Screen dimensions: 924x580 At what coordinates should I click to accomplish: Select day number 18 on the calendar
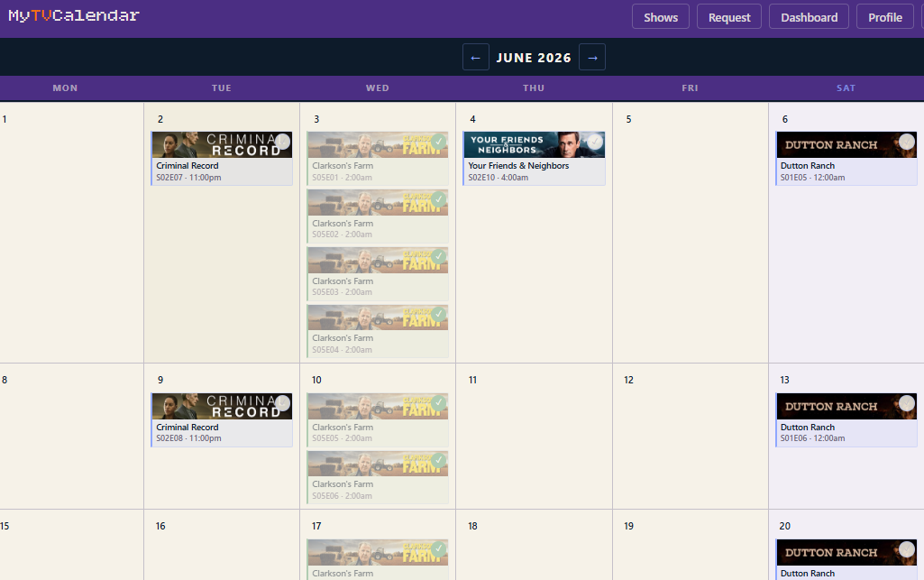[472, 527]
